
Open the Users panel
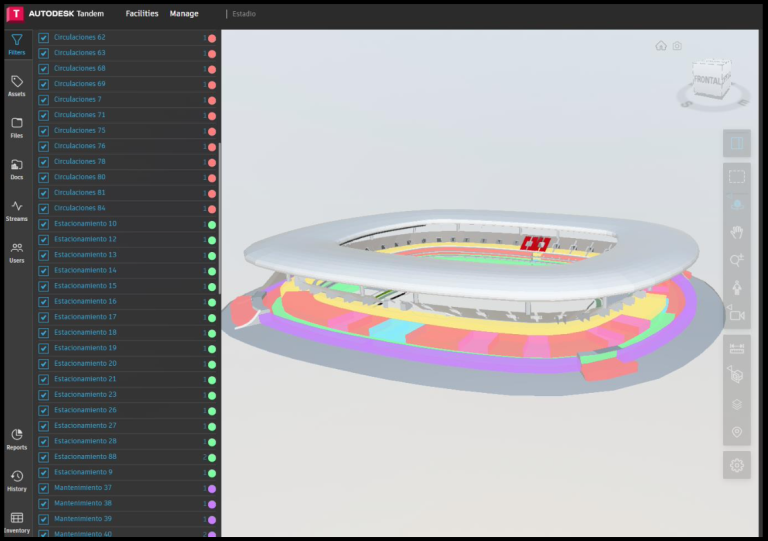[17, 253]
